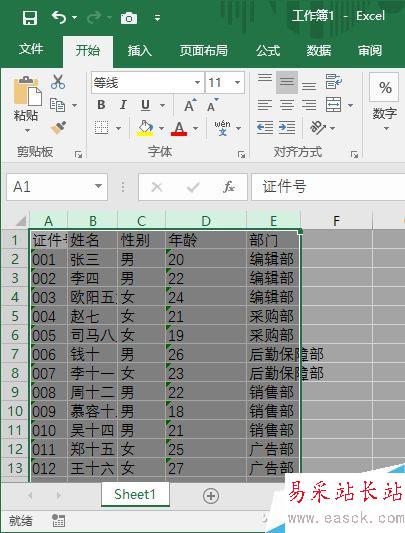Open the 对齐方式 dialog launcher
The width and height of the screenshot is (405, 533).
(354, 155)
